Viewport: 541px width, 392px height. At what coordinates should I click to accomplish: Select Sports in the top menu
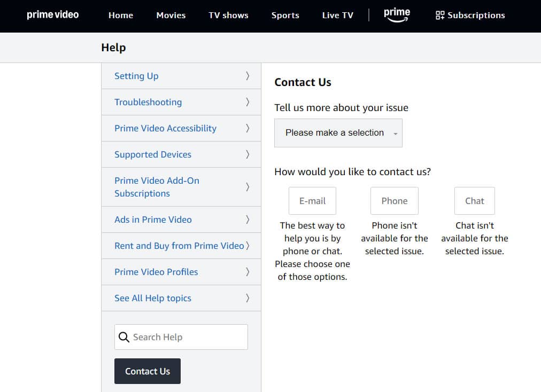[x=285, y=15]
